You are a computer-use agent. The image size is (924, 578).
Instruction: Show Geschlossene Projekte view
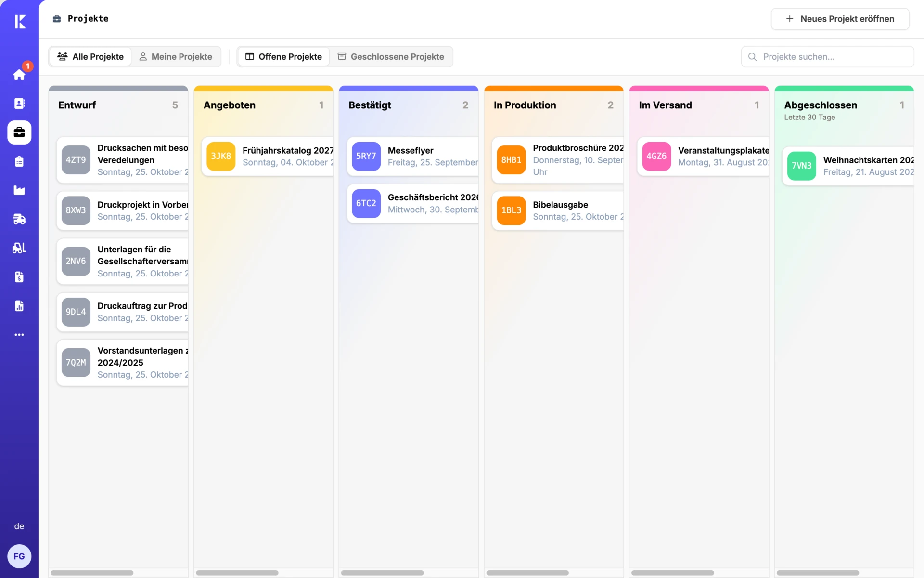[391, 57]
